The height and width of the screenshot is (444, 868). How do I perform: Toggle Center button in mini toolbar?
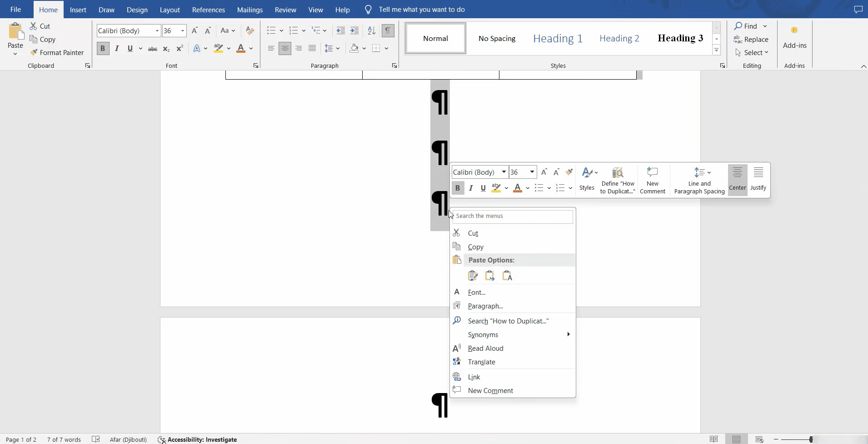(x=738, y=180)
